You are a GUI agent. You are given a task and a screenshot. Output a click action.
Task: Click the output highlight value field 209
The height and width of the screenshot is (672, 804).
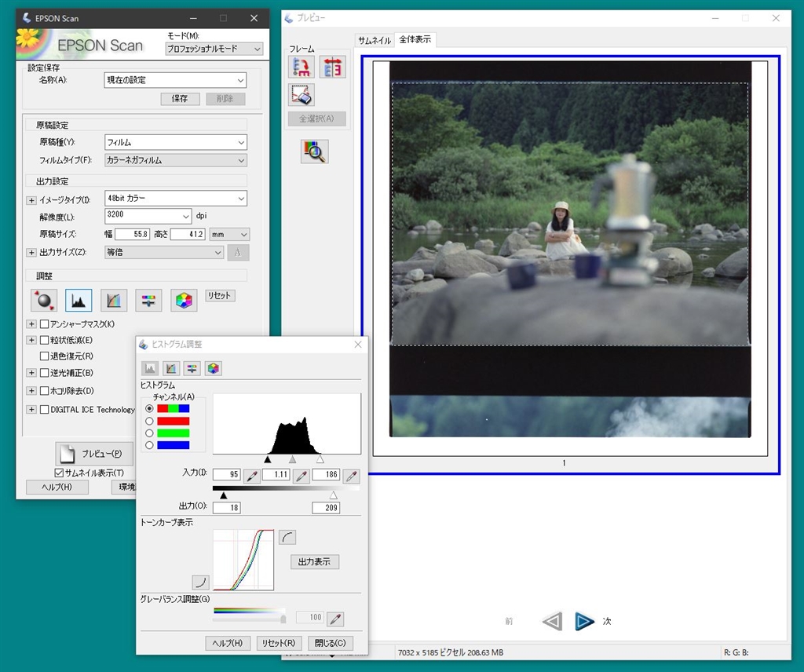click(326, 507)
